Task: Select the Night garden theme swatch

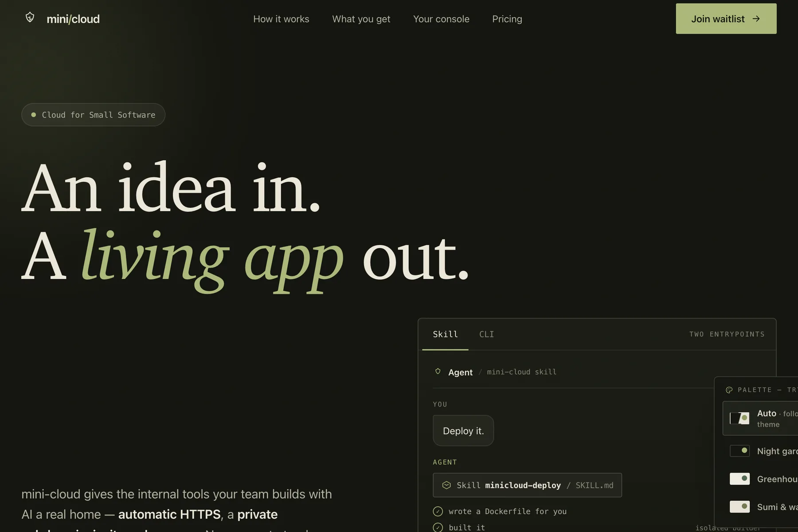Action: tap(739, 451)
